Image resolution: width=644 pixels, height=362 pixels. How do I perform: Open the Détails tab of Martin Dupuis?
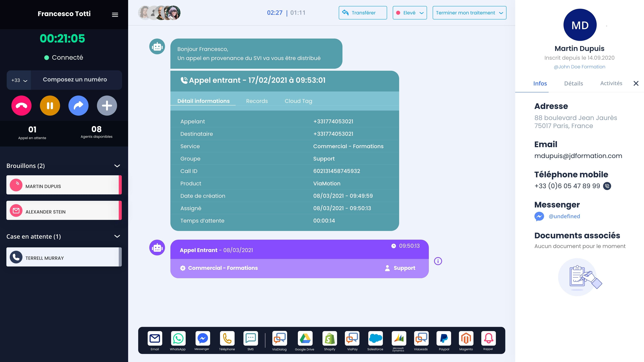click(x=574, y=83)
